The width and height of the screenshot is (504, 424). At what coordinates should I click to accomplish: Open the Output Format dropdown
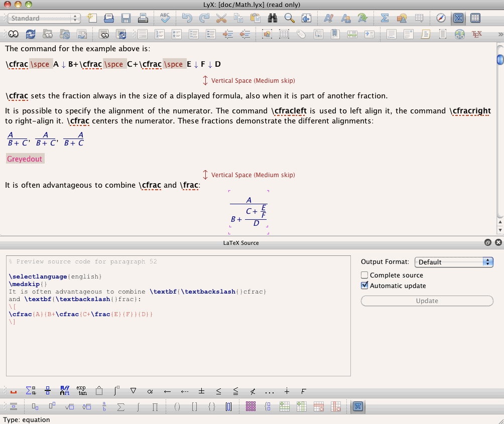click(453, 262)
